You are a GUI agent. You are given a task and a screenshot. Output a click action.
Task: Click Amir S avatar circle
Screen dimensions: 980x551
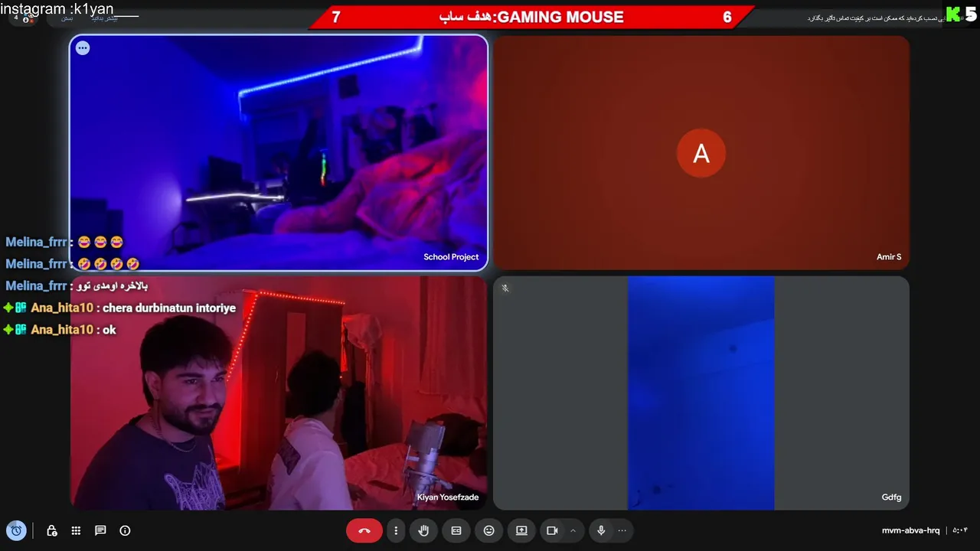(701, 154)
